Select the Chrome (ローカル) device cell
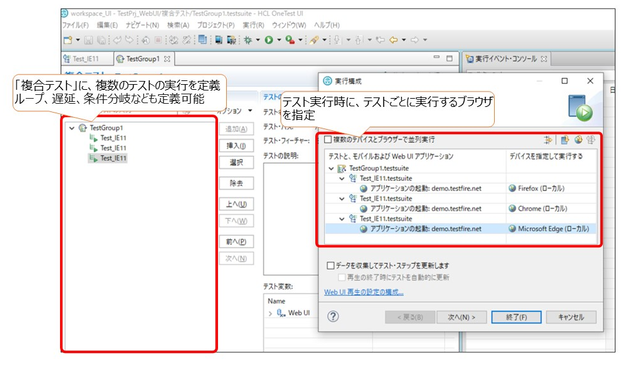 coord(551,208)
